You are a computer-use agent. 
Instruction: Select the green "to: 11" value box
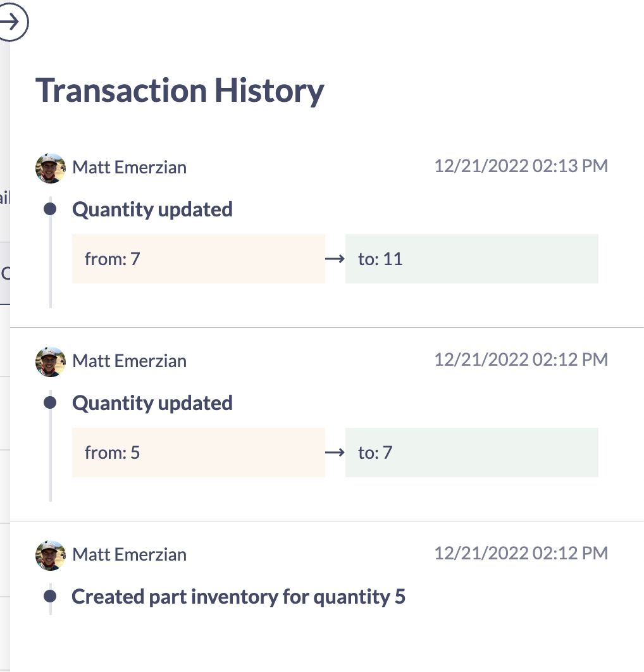(471, 259)
